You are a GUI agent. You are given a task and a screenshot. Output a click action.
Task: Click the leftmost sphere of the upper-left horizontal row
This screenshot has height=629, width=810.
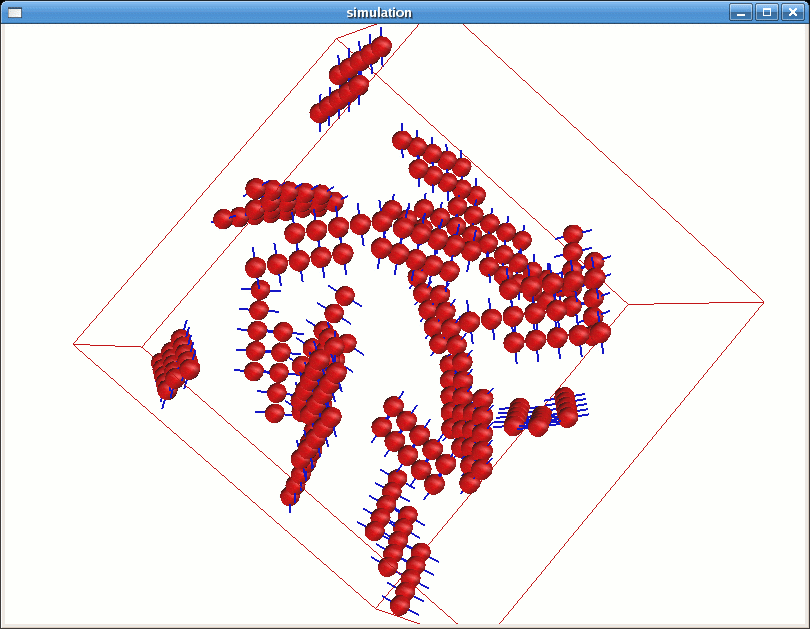223,218
